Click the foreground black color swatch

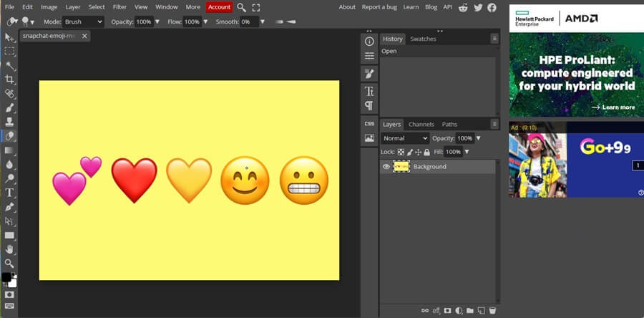tap(6, 277)
